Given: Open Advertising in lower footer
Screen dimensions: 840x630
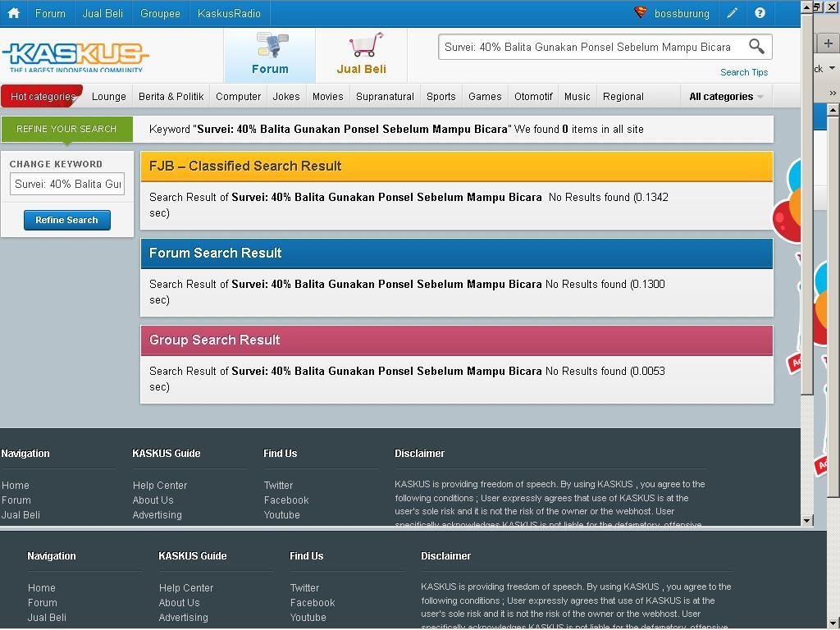Looking at the screenshot, I should point(183,617).
